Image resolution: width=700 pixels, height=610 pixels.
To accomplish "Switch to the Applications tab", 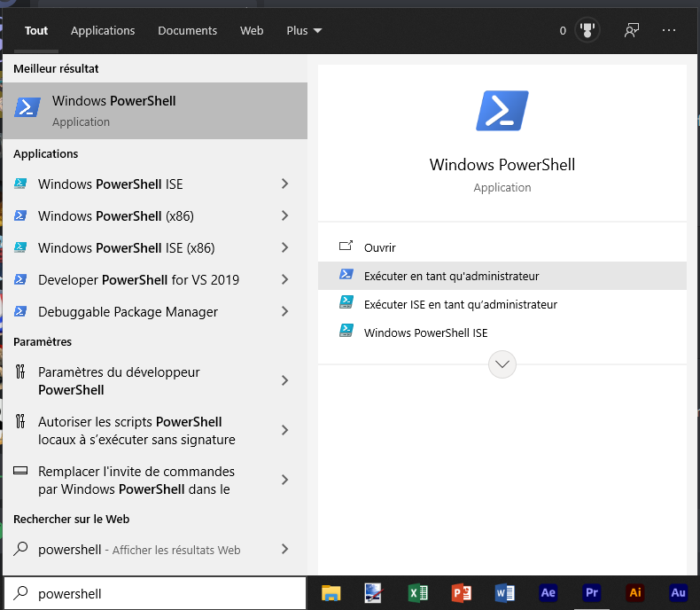I will click(103, 31).
